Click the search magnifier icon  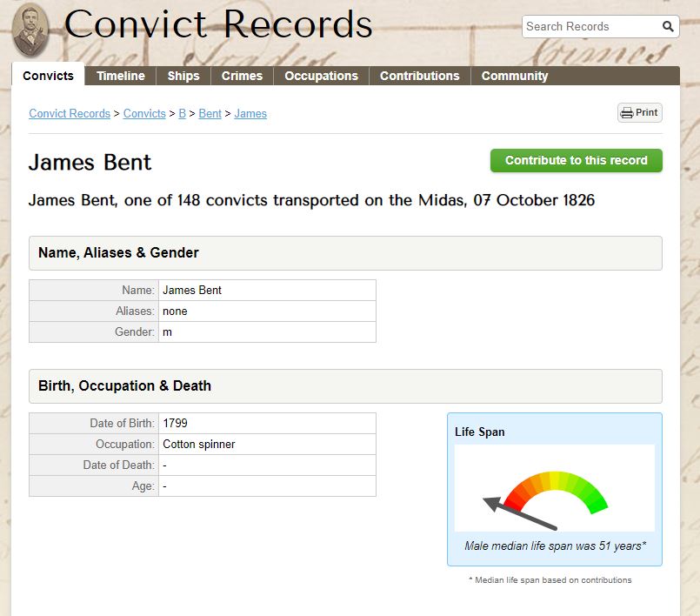tap(668, 26)
